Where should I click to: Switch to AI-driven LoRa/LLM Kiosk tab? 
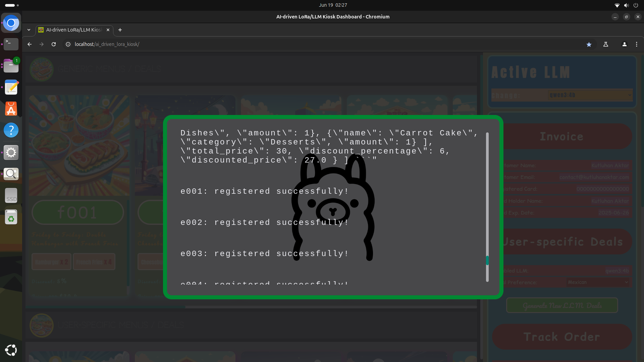tap(74, 30)
